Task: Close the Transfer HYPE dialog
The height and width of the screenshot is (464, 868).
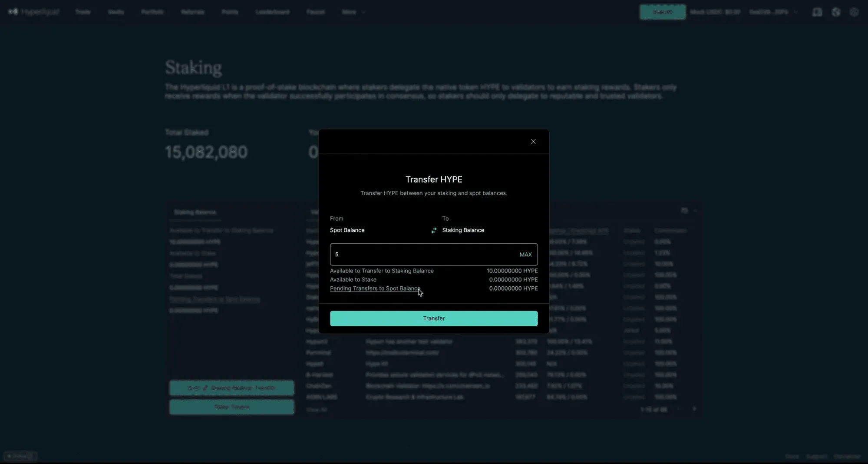Action: point(533,142)
